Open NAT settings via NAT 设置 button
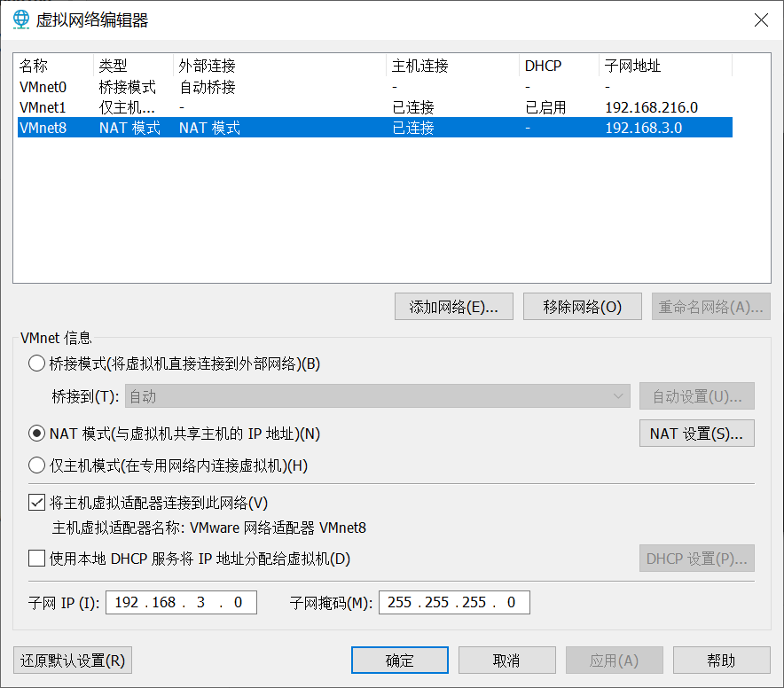The height and width of the screenshot is (688, 784). point(696,433)
